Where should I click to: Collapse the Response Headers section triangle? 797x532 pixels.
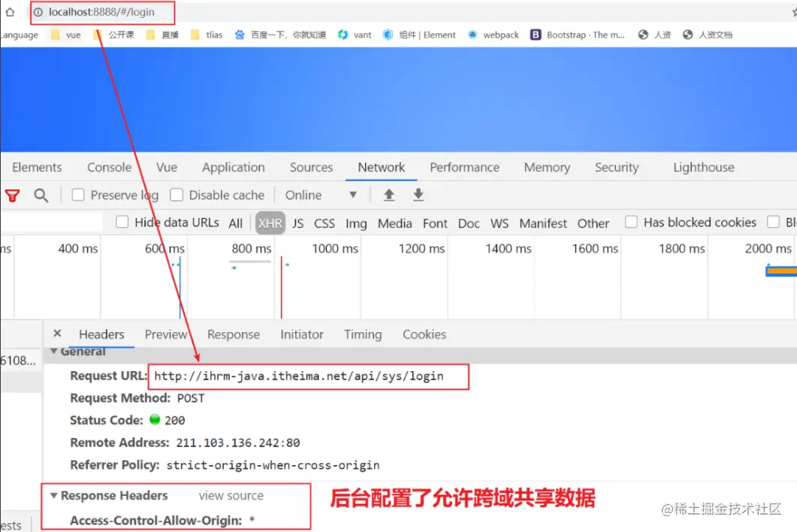54,495
